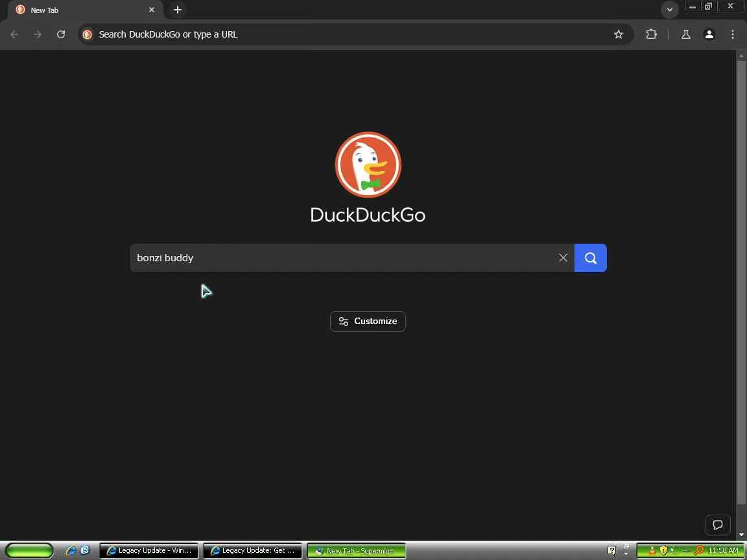The width and height of the screenshot is (747, 560).
Task: Click the DuckDuckGo duck logo
Action: coord(368,165)
